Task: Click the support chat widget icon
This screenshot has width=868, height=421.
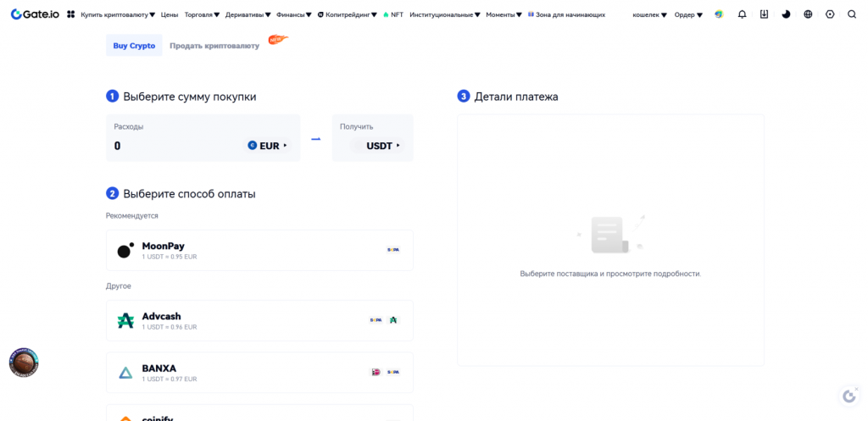Action: point(849,396)
